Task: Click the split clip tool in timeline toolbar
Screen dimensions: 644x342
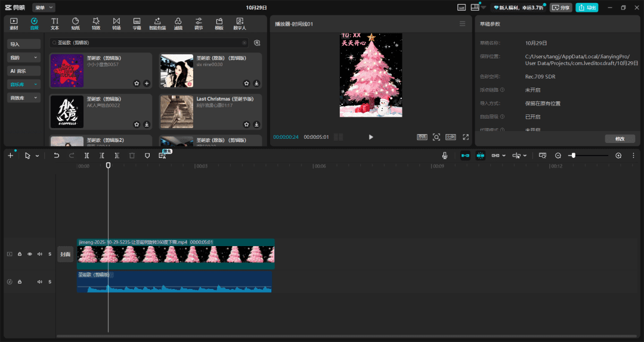Action: tap(87, 156)
